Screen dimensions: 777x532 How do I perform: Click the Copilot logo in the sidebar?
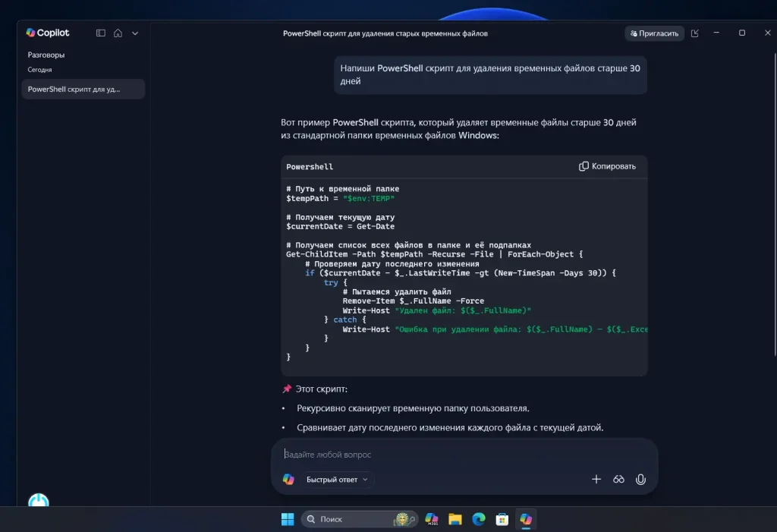(47, 33)
